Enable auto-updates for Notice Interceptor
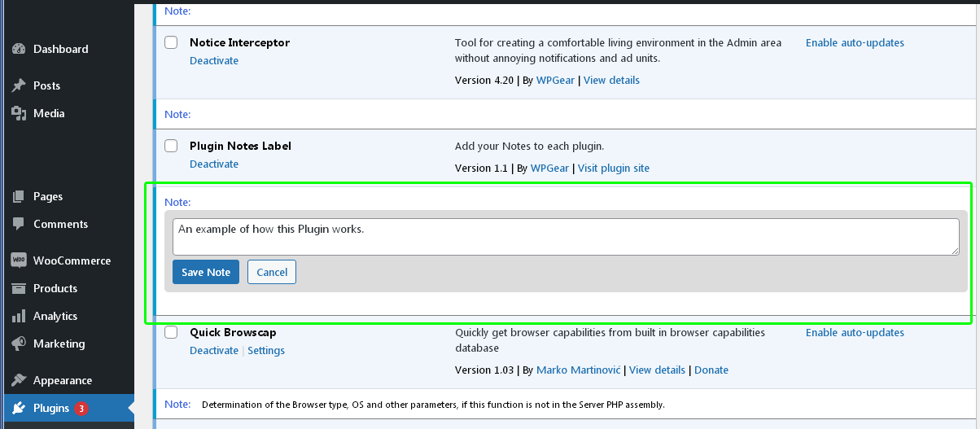 tap(855, 42)
